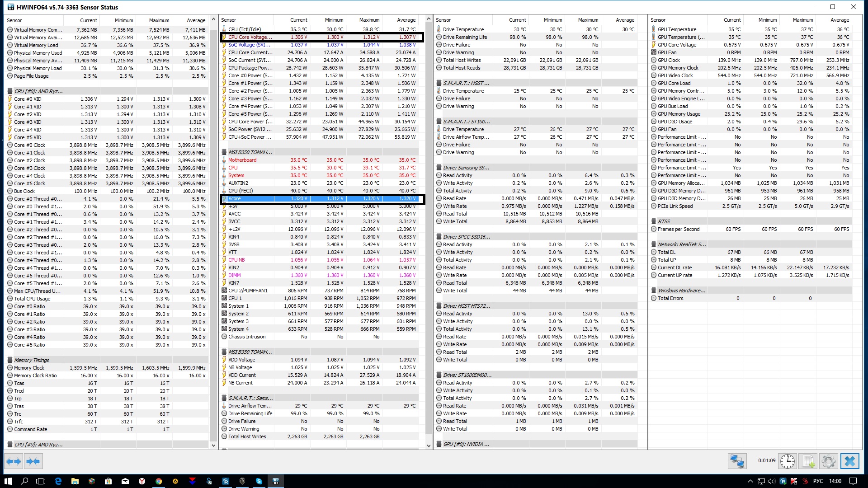
Task: Click the Maximum column header in first panel
Action: (x=159, y=20)
